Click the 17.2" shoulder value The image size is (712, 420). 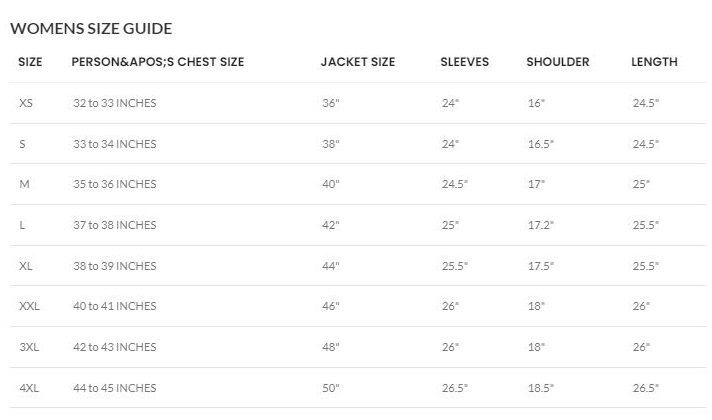(540, 225)
